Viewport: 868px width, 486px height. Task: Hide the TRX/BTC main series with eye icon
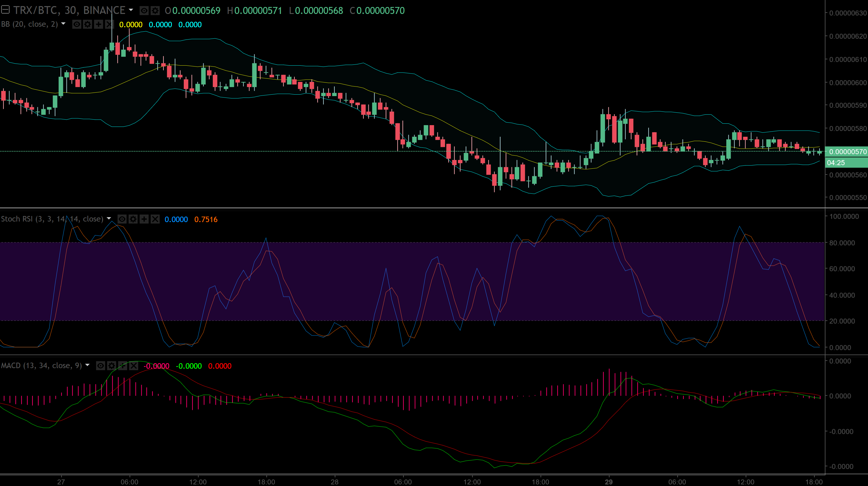click(144, 11)
